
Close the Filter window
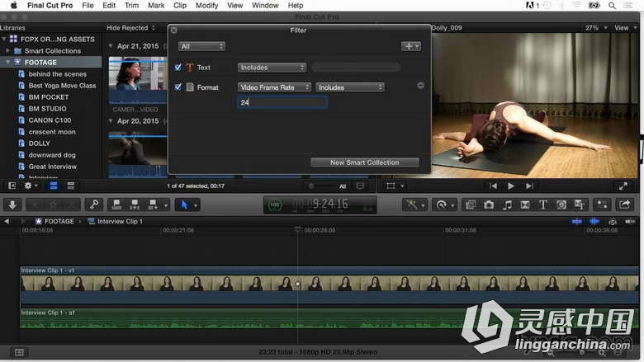174,31
